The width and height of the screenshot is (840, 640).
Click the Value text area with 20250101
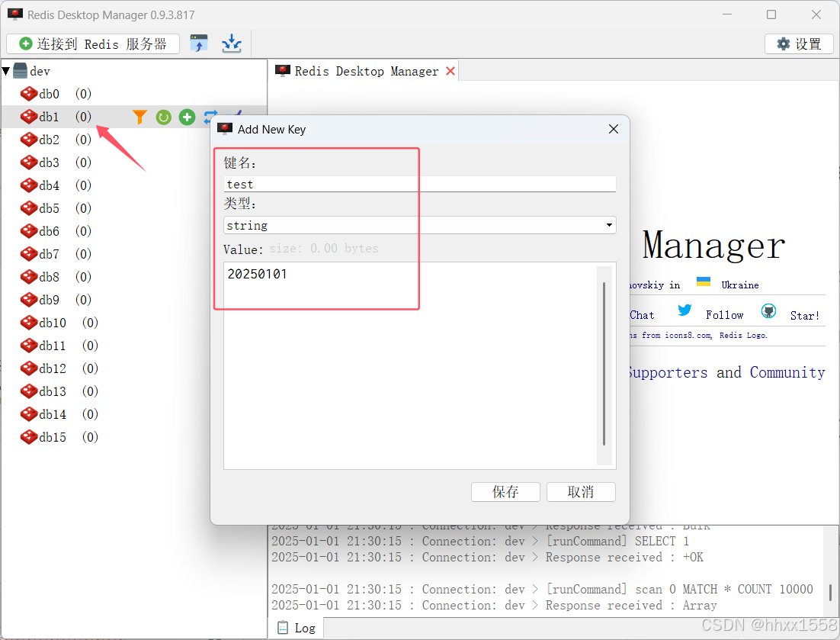point(410,365)
